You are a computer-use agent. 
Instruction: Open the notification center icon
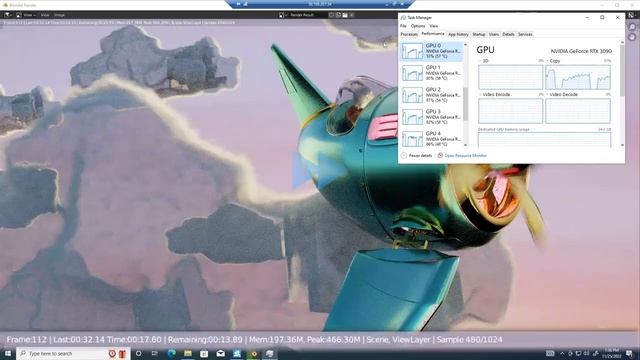[x=629, y=353]
